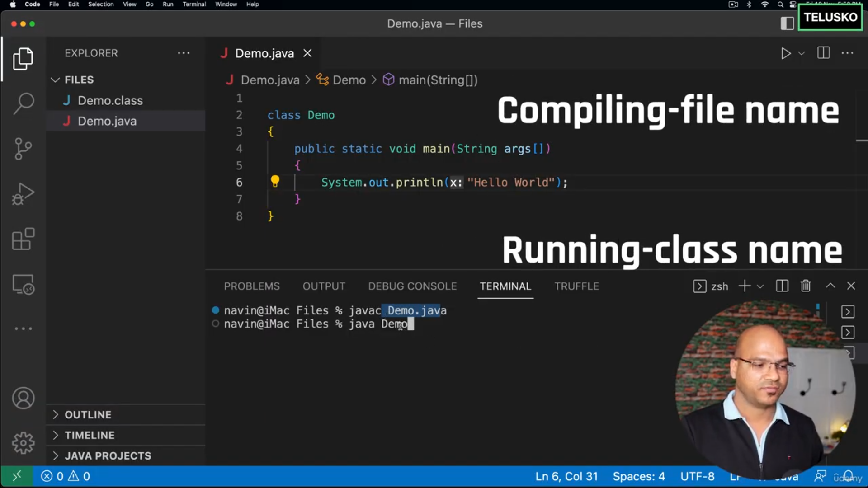Click the Run Java play button
The width and height of the screenshot is (868, 488).
pos(786,53)
